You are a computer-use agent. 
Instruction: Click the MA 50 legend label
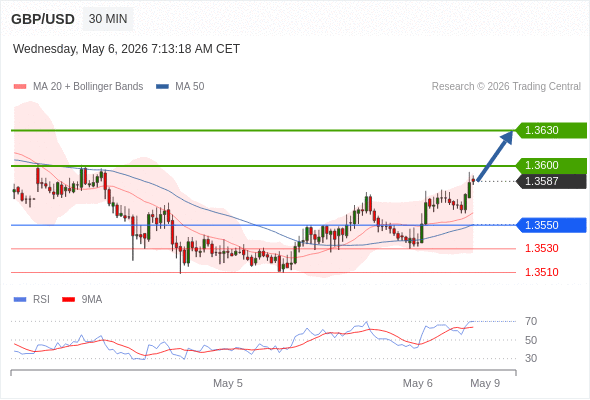coord(190,87)
